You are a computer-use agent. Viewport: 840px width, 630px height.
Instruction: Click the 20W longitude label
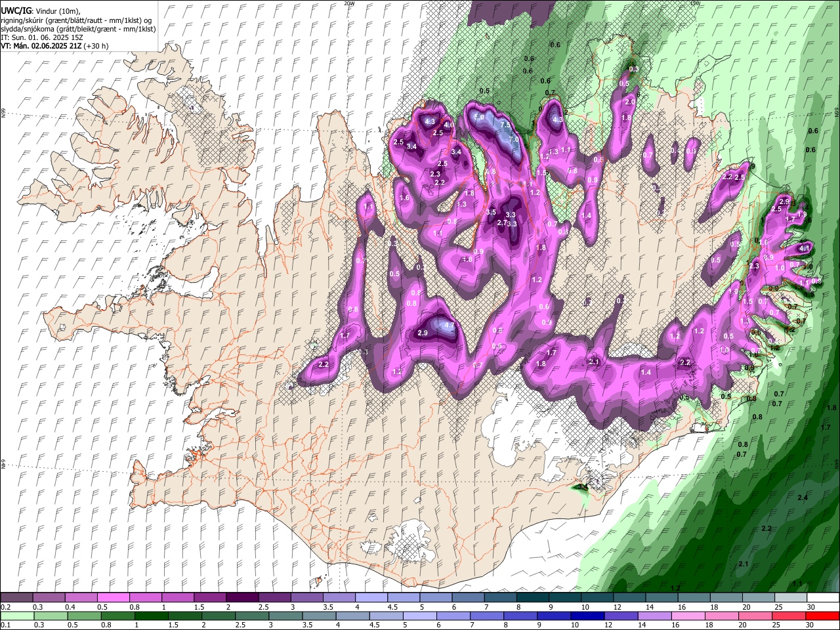349,3
